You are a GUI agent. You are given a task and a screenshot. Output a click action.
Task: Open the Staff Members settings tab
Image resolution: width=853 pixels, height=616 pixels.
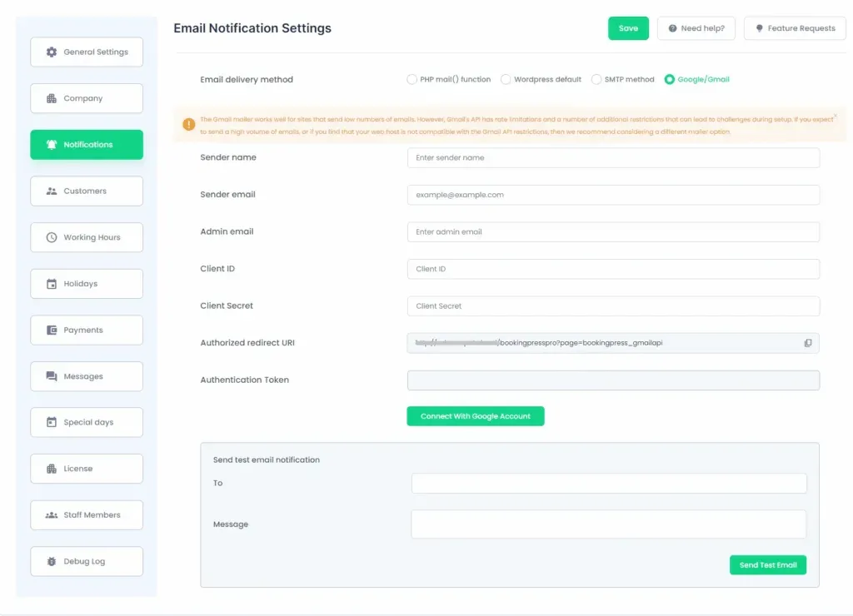click(87, 515)
